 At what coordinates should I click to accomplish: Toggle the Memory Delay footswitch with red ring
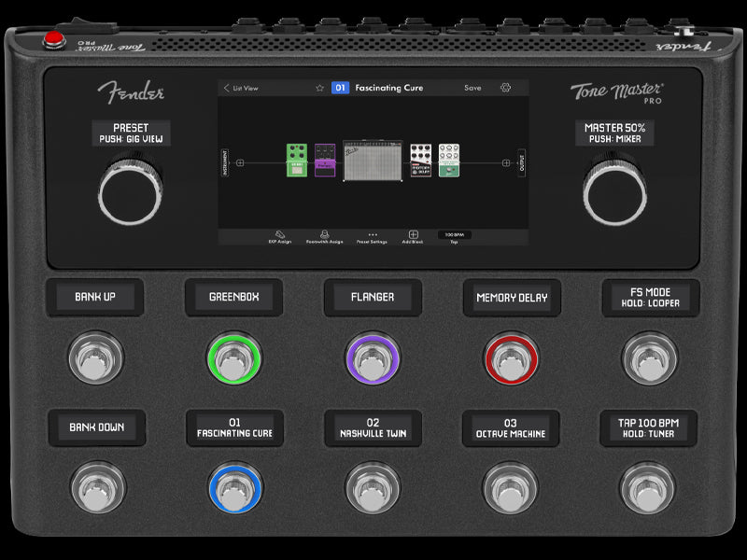click(x=511, y=358)
